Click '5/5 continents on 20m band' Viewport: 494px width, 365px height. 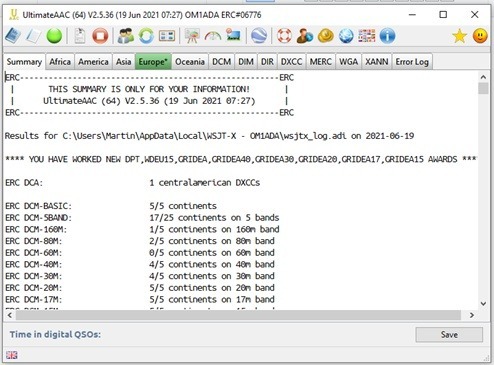pyautogui.click(x=212, y=288)
